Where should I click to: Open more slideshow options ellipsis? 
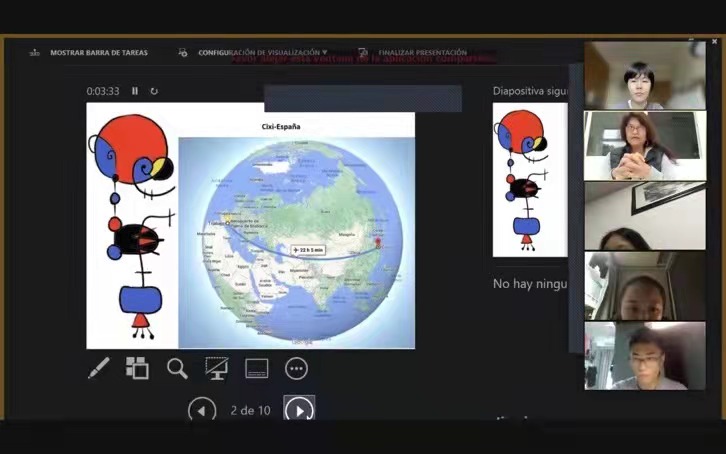296,368
